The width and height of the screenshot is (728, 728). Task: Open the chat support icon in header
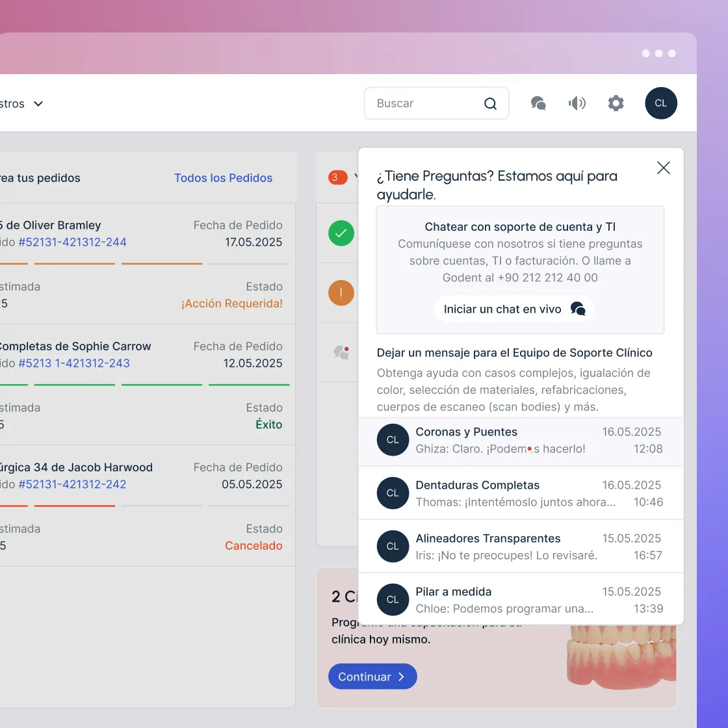[538, 103]
